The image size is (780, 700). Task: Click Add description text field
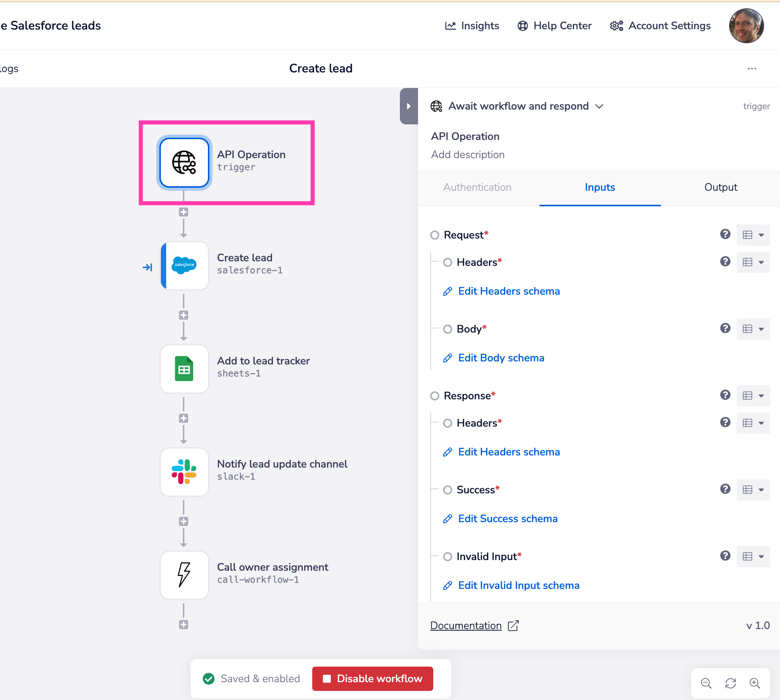pos(467,155)
